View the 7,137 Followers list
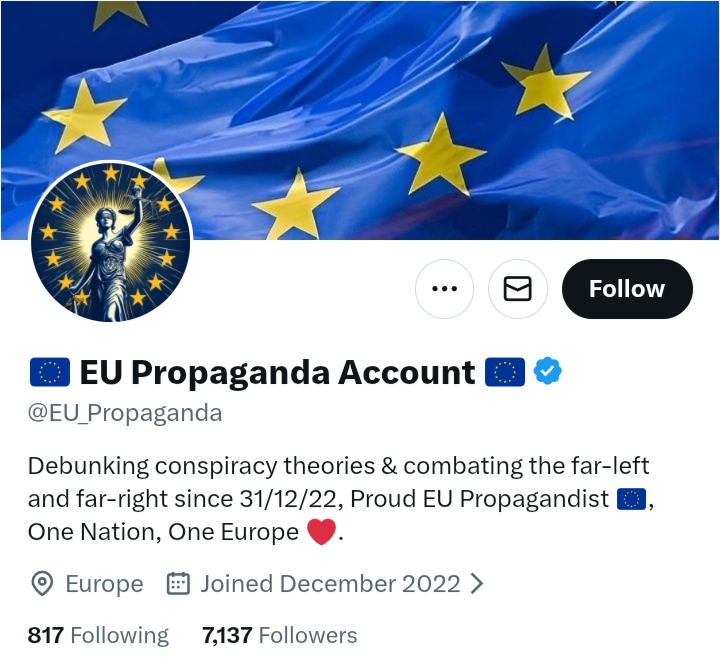Viewport: 720px width, 665px height. [280, 636]
